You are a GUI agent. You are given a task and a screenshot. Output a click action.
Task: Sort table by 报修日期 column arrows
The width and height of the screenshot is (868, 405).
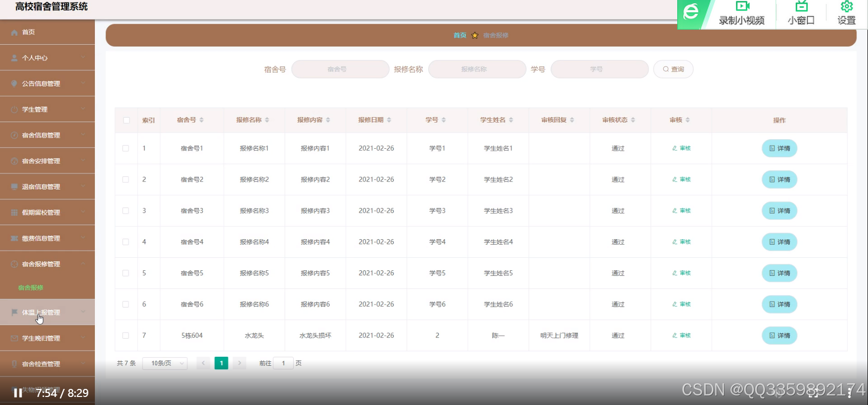pos(389,120)
